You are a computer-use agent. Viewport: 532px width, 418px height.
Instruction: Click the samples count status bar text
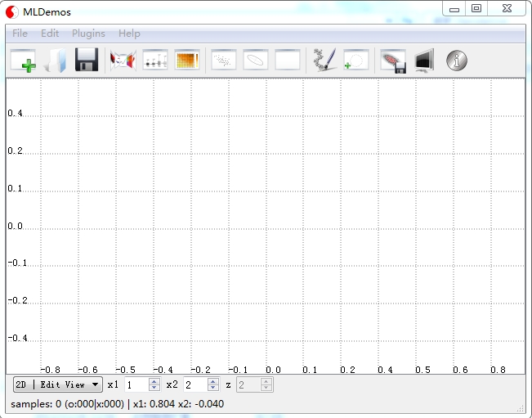pos(118,404)
